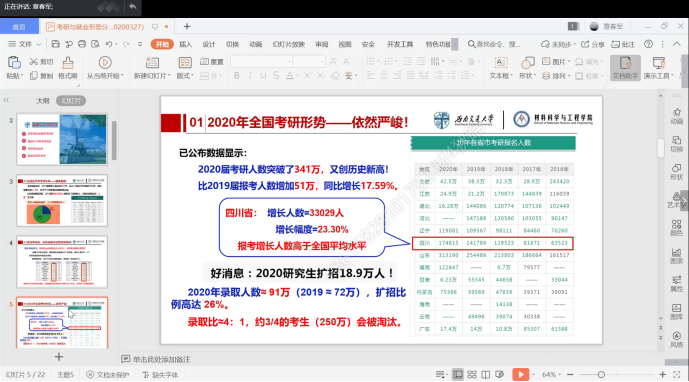The width and height of the screenshot is (689, 382).
Task: Open the 形状 shapes tool
Action: click(527, 68)
